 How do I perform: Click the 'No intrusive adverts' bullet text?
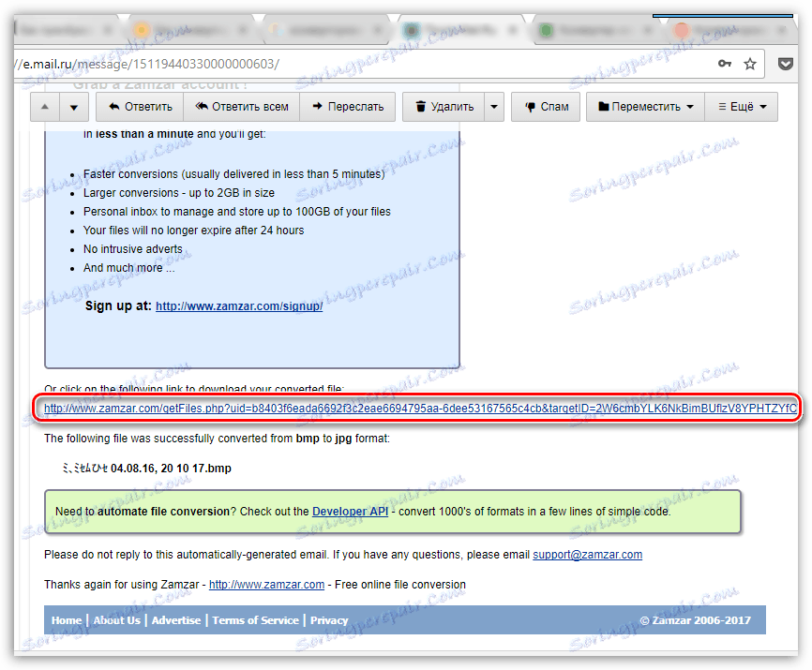pyautogui.click(x=133, y=249)
